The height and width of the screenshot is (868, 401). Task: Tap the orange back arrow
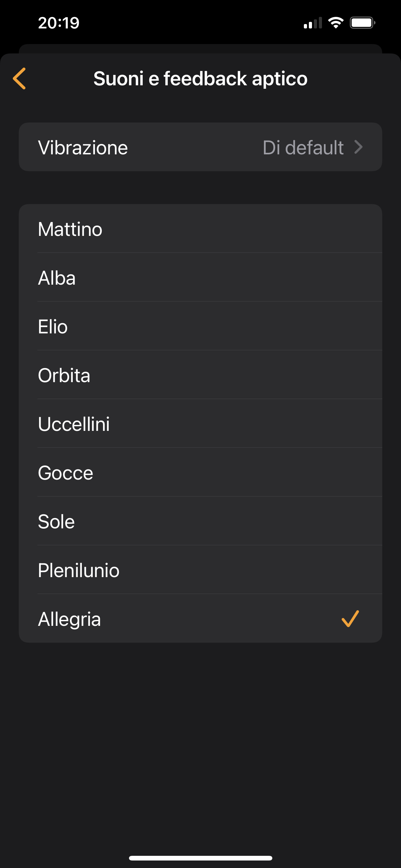click(20, 78)
